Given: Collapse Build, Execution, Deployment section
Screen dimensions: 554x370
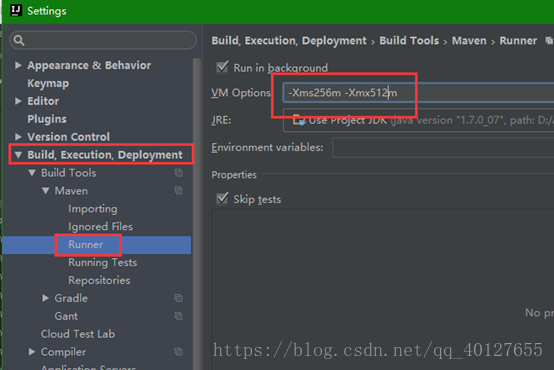Looking at the screenshot, I should click(18, 155).
